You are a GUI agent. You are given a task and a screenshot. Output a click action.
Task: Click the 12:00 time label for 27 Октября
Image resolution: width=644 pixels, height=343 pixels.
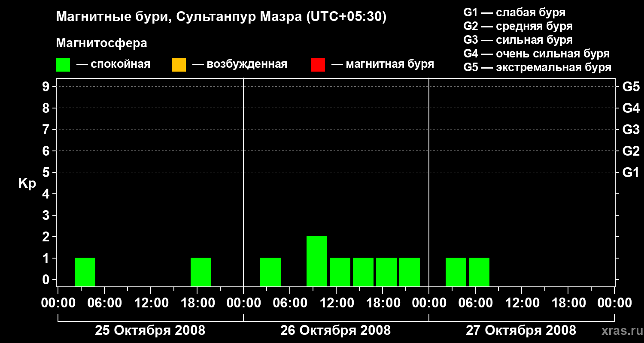[x=522, y=303]
